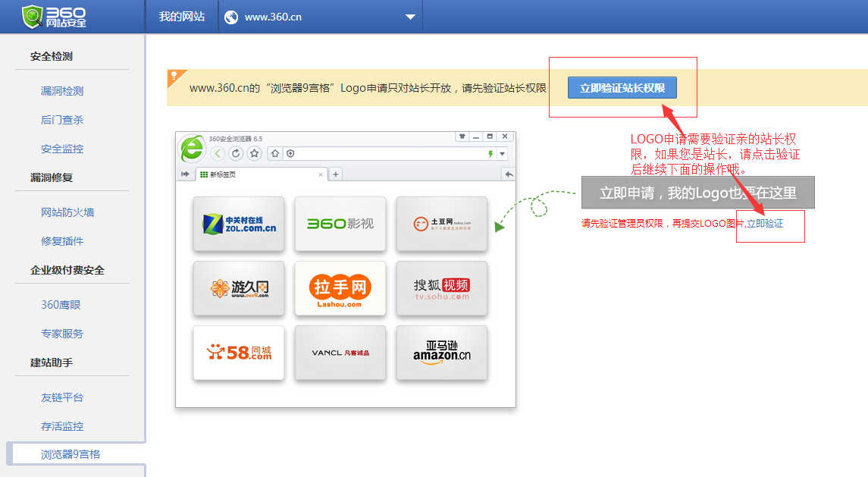The width and height of the screenshot is (868, 477).
Task: Open the 安全监控 sidebar entry
Action: pos(62,149)
